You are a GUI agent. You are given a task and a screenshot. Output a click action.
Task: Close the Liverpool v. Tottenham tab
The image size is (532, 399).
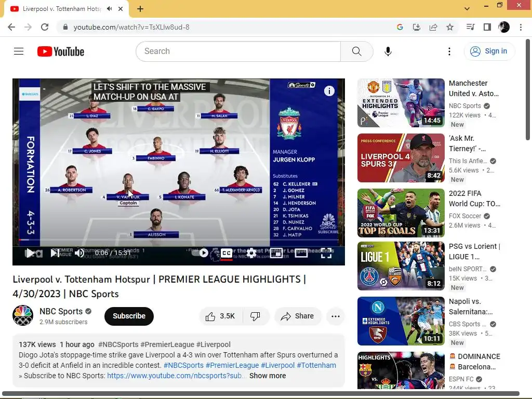121,9
